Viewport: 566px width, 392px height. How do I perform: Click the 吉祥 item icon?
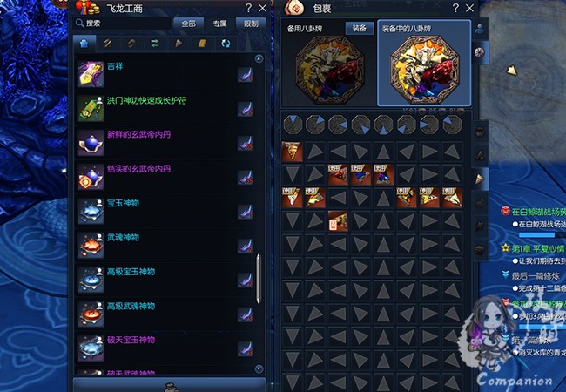[91, 74]
